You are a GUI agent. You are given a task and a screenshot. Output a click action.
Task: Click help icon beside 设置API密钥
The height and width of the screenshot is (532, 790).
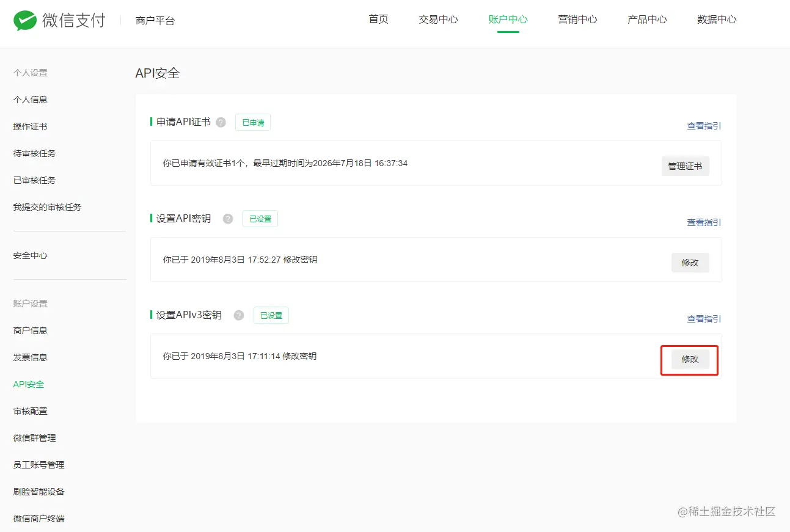tap(228, 219)
